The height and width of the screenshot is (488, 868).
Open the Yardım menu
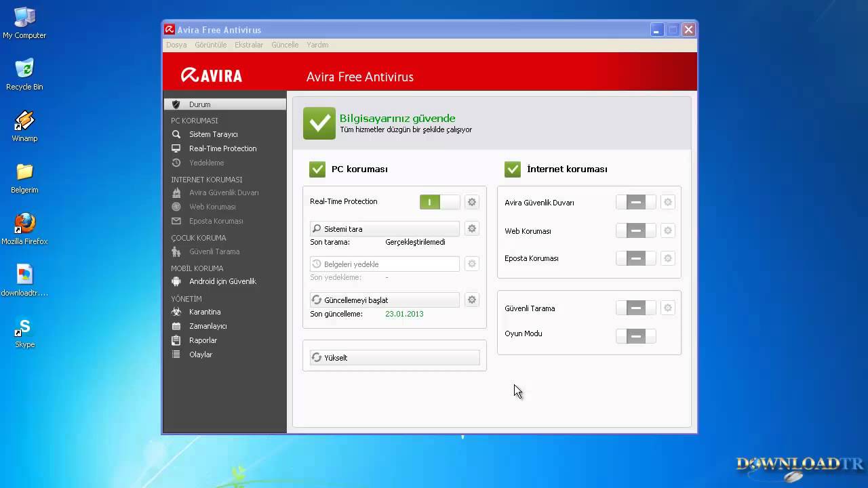click(x=317, y=45)
